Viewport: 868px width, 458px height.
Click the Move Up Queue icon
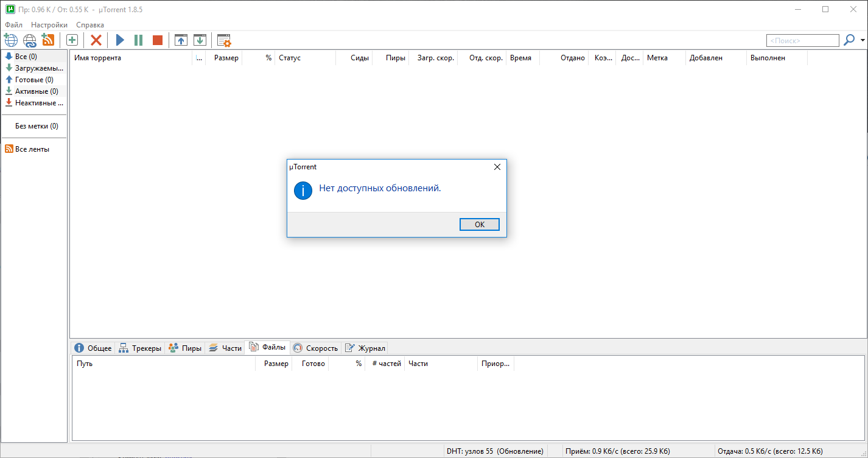point(181,40)
